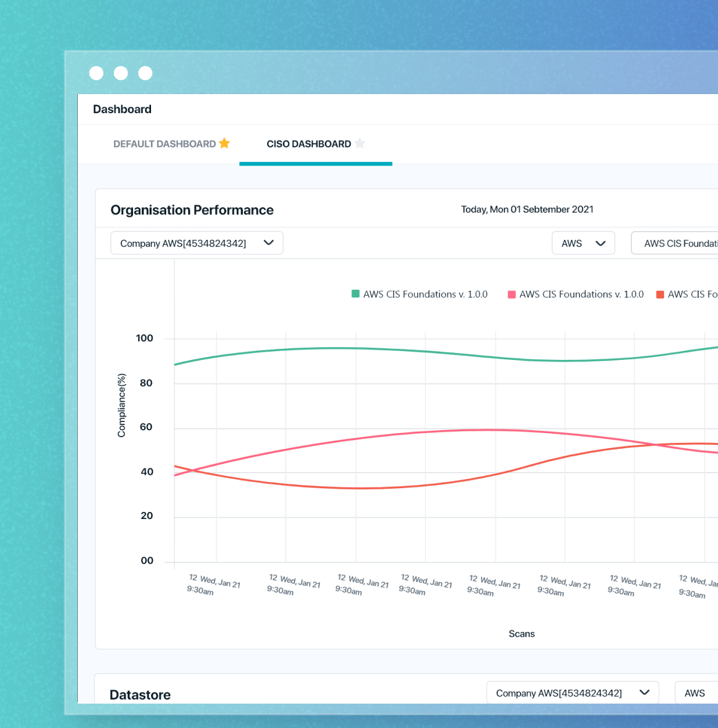This screenshot has width=718, height=728.
Task: Click the pink legend square for second series
Action: (511, 294)
